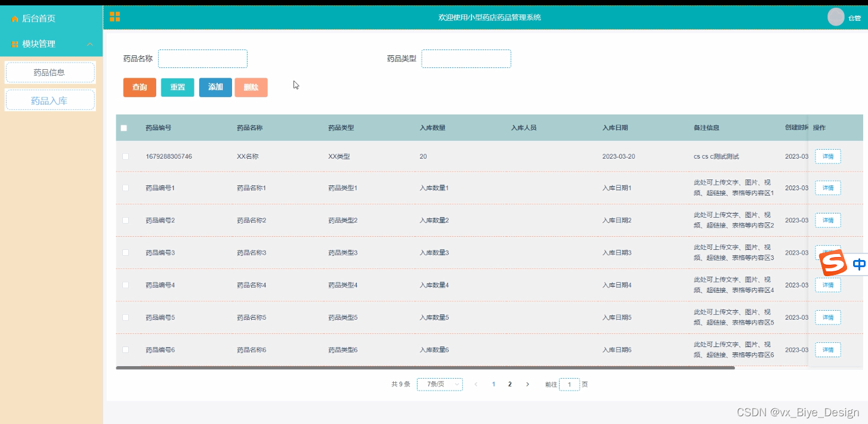Go to page 1 in the pagination
This screenshot has height=424, width=868.
494,385
